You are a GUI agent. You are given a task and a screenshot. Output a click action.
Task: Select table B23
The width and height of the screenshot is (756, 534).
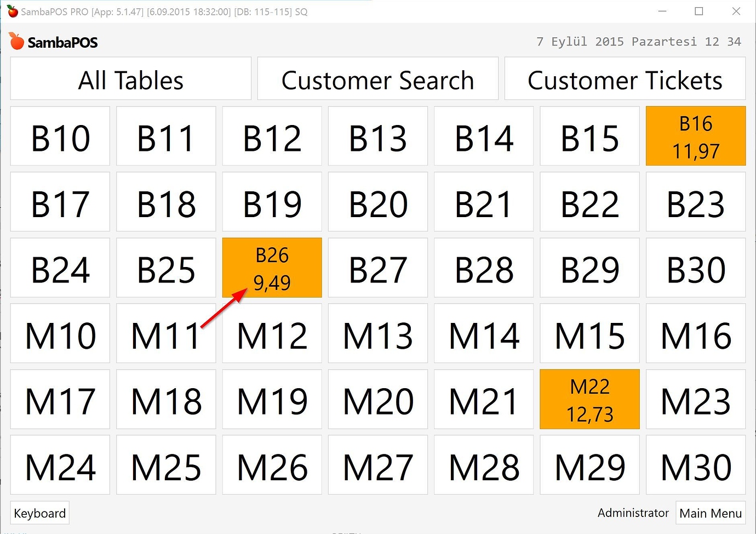695,202
